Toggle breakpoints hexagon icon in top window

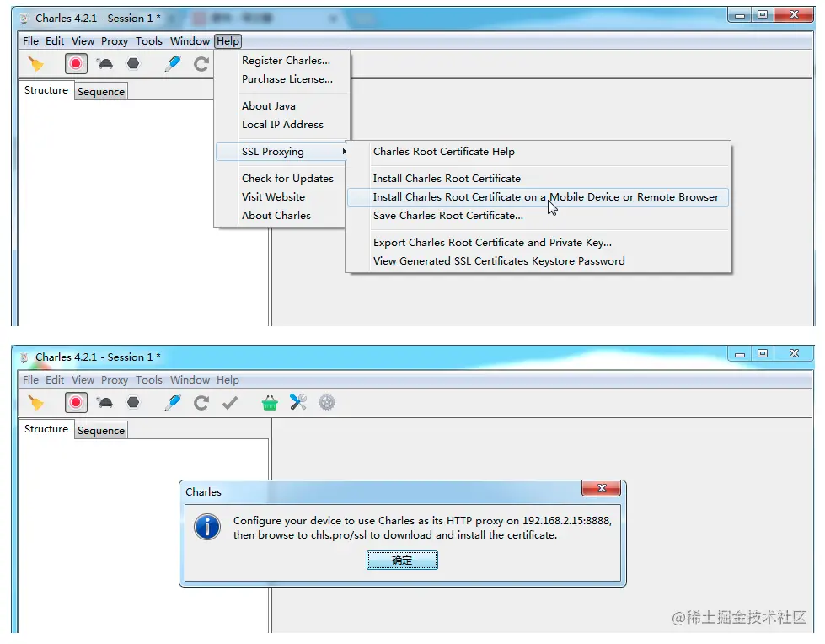pyautogui.click(x=133, y=64)
